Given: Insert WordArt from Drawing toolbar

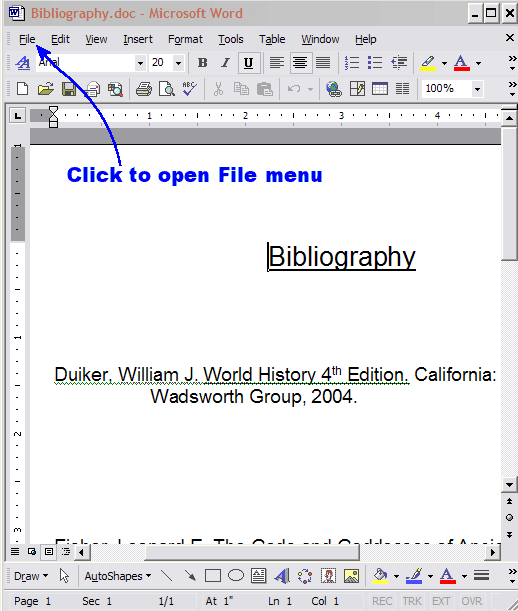Looking at the screenshot, I should pyautogui.click(x=282, y=576).
